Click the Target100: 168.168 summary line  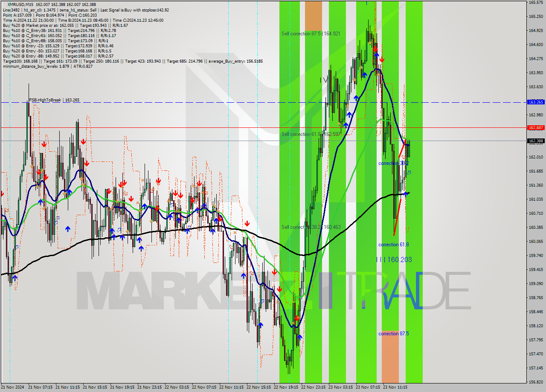[133, 61]
